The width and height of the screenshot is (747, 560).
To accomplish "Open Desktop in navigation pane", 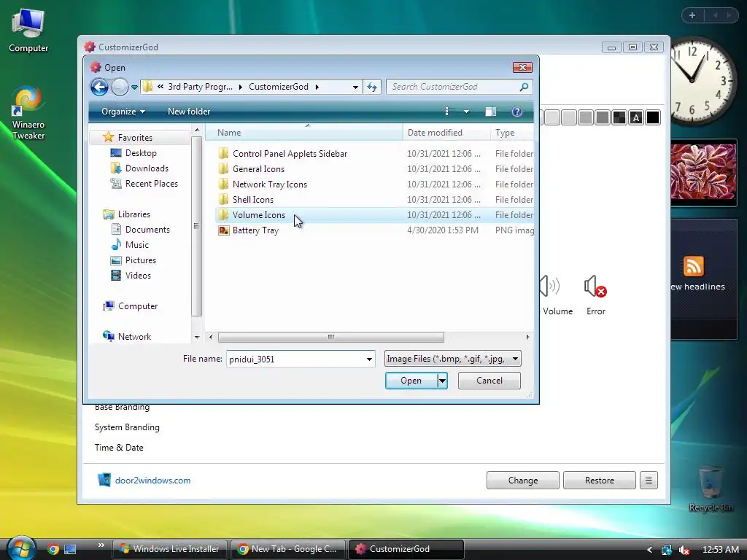I will pyautogui.click(x=141, y=153).
